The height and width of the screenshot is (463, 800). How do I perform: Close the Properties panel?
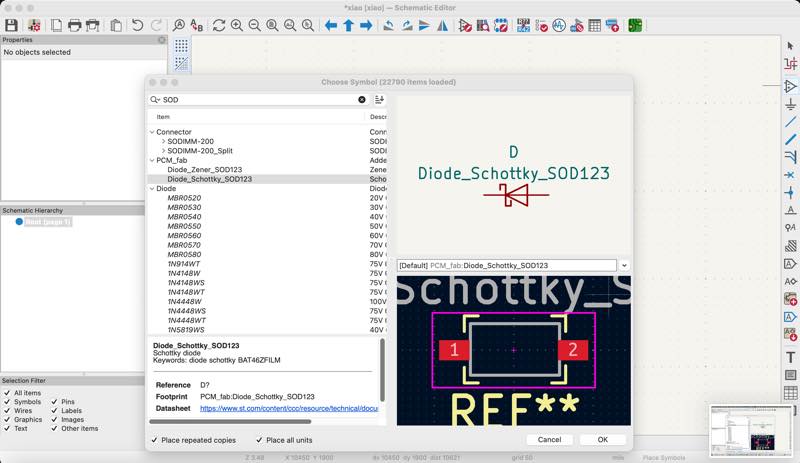[x=162, y=39]
